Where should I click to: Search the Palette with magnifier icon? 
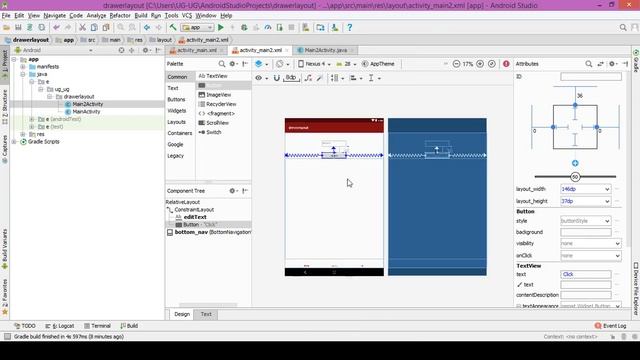222,64
